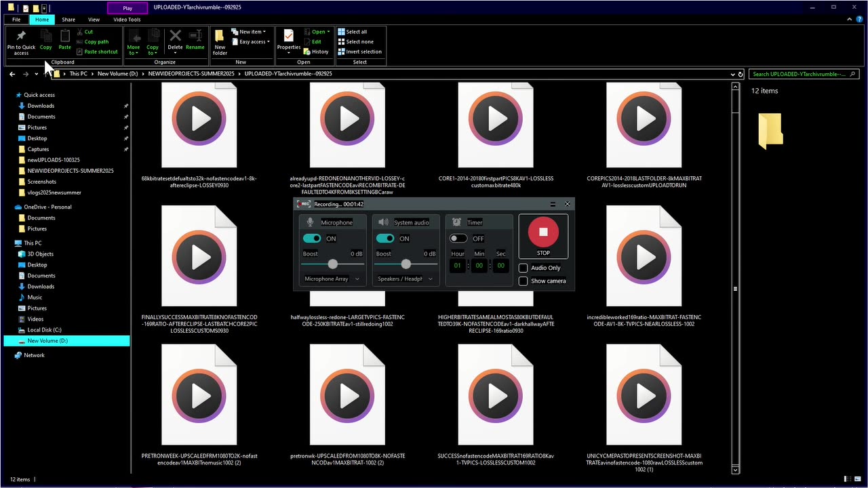The image size is (868, 488).
Task: Toggle the System audio ON switch
Action: [x=385, y=239]
